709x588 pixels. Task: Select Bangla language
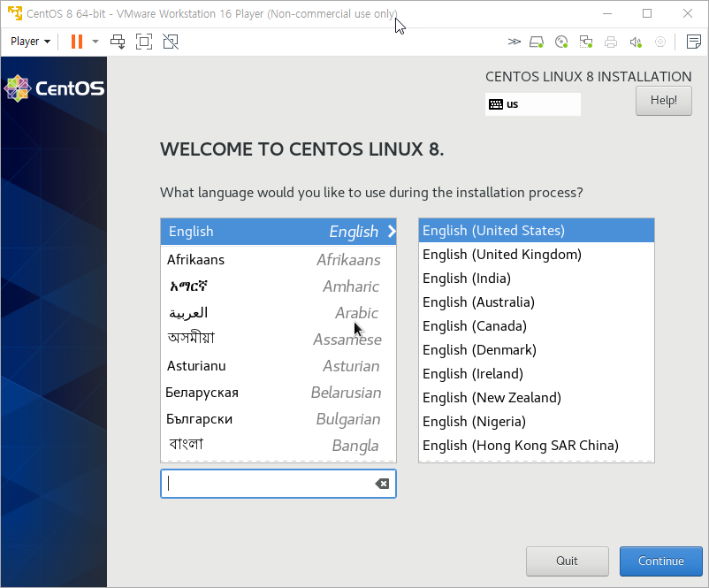tap(278, 446)
